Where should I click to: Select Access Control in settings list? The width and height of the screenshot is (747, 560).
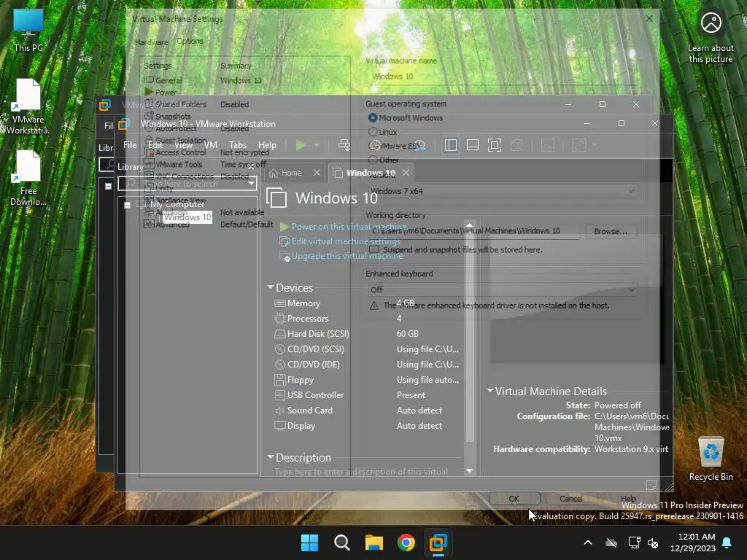(x=181, y=152)
